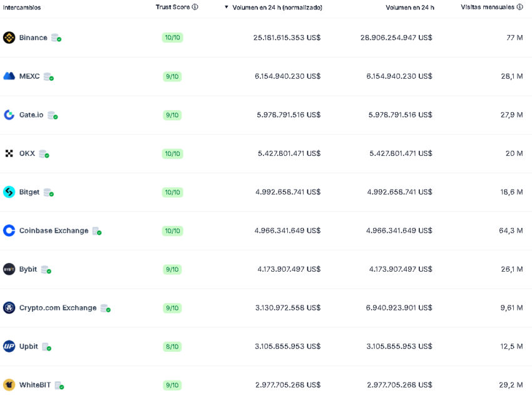Click the reserves badge next to Binance

pyautogui.click(x=56, y=38)
